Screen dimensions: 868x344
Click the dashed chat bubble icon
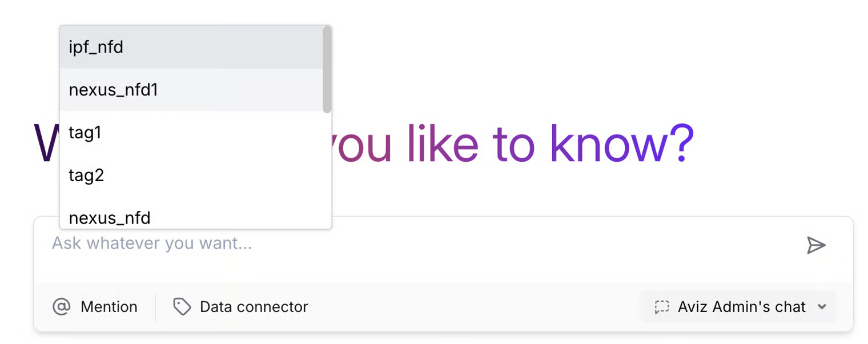(x=662, y=307)
